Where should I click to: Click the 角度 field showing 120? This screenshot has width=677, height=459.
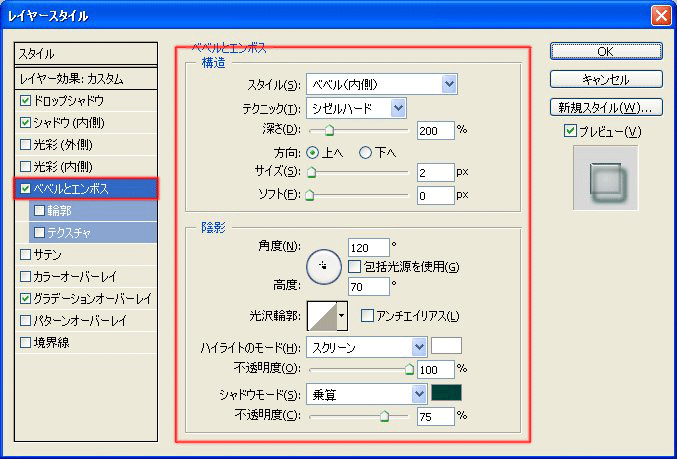tap(369, 248)
